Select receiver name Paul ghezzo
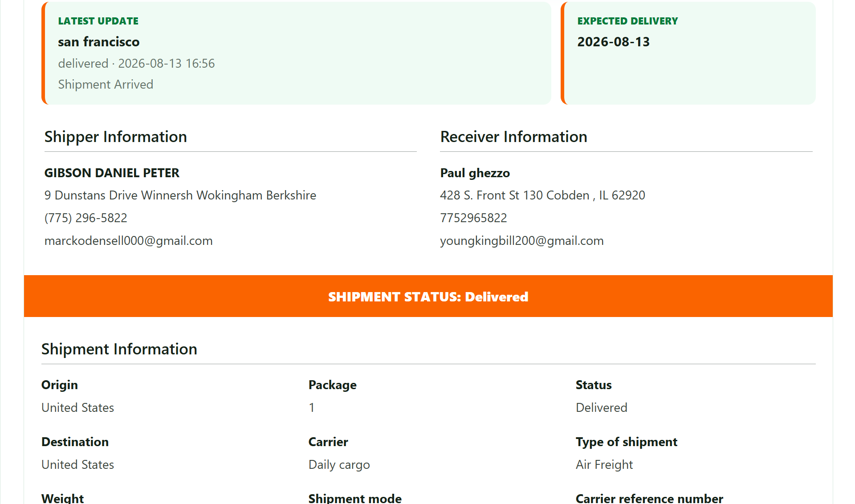 tap(475, 173)
